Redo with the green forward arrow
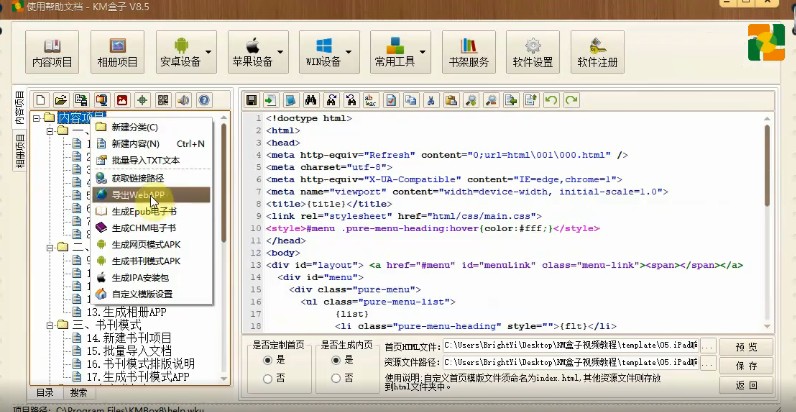The image size is (796, 412). coord(571,100)
